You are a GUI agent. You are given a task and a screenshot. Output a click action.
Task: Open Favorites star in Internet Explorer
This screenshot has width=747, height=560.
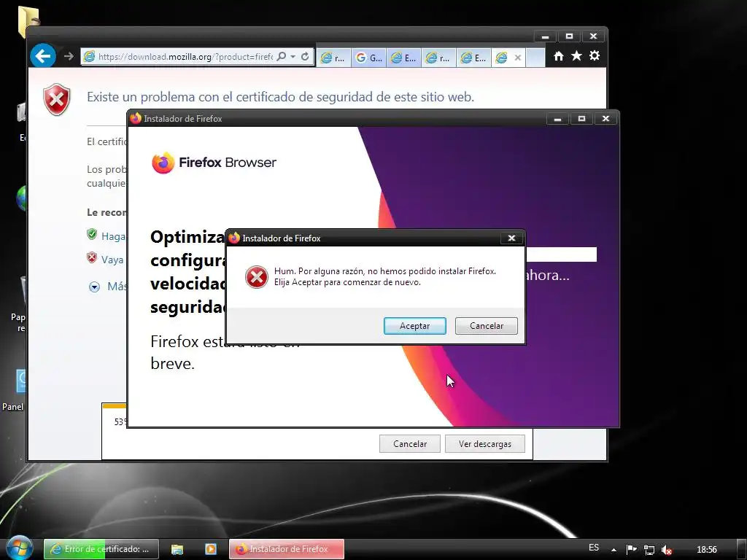point(576,56)
